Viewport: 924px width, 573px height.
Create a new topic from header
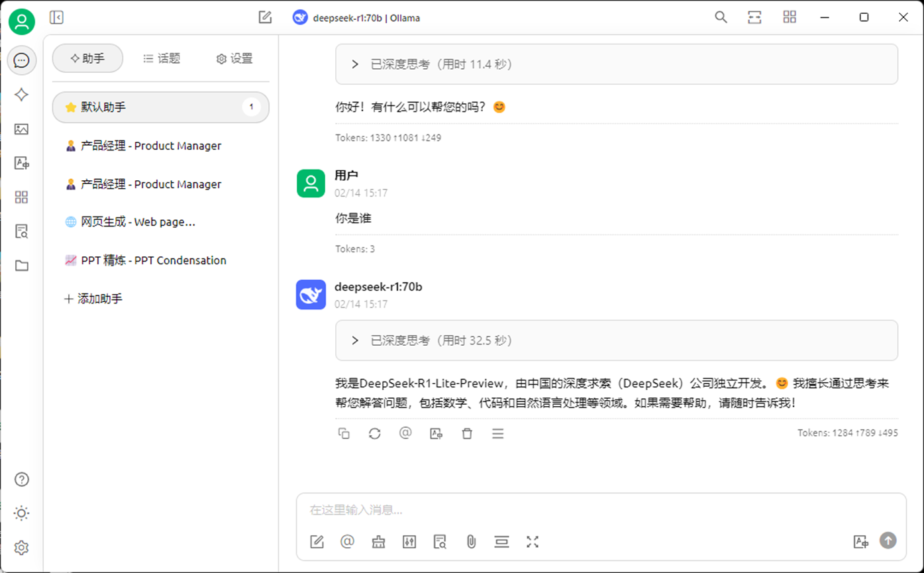(265, 18)
